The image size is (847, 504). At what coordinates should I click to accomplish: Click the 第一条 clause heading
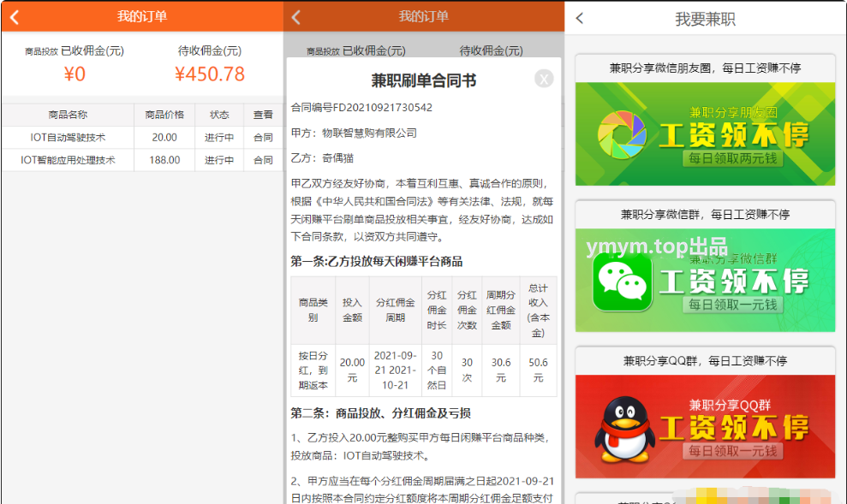tap(377, 262)
